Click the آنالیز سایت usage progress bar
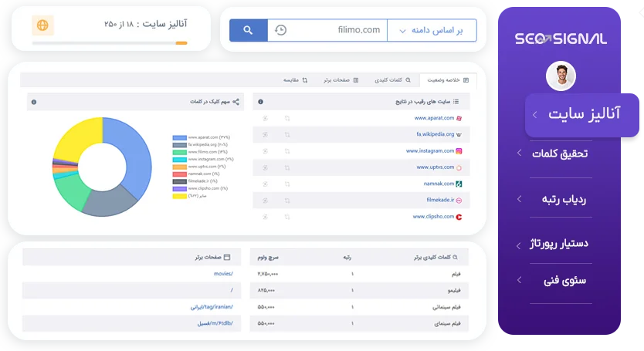This screenshot has width=644, height=351. pos(110,43)
